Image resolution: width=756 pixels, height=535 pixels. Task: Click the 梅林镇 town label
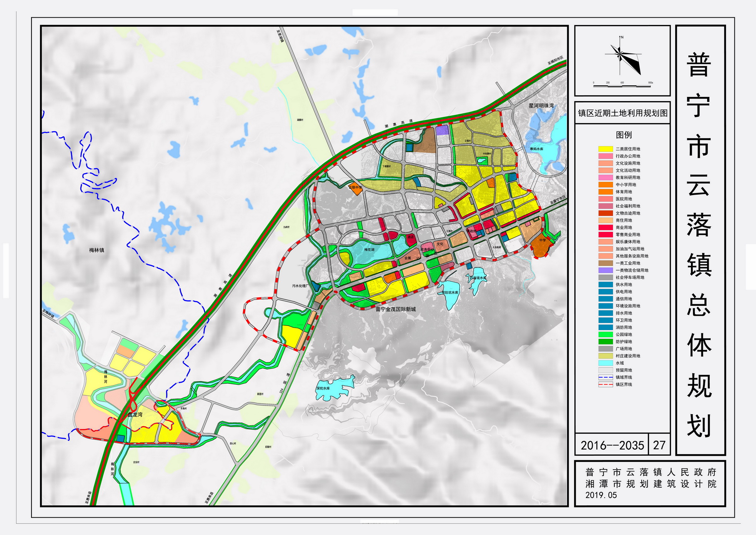pyautogui.click(x=97, y=250)
